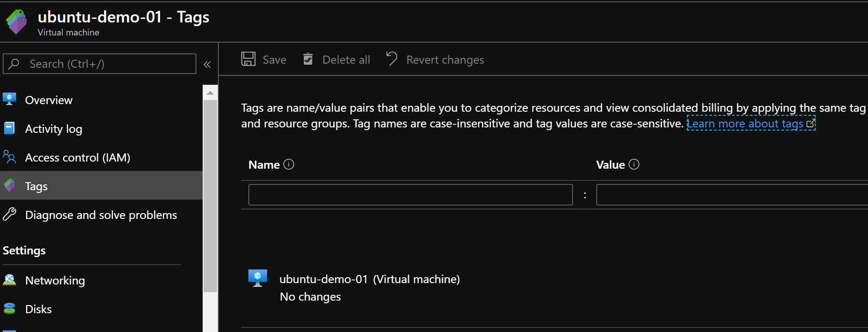
Task: Collapse the sidebar with the double-chevron
Action: point(207,65)
